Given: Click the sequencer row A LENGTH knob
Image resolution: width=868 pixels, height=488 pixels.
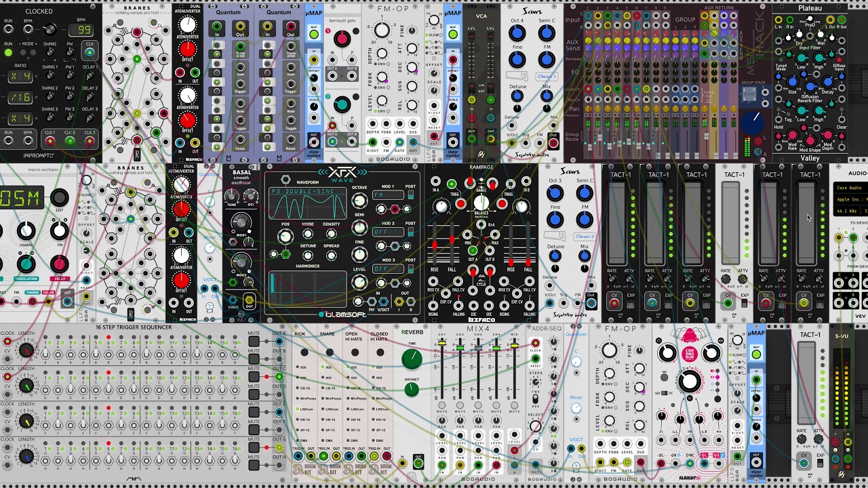Looking at the screenshot, I should pyautogui.click(x=26, y=350).
